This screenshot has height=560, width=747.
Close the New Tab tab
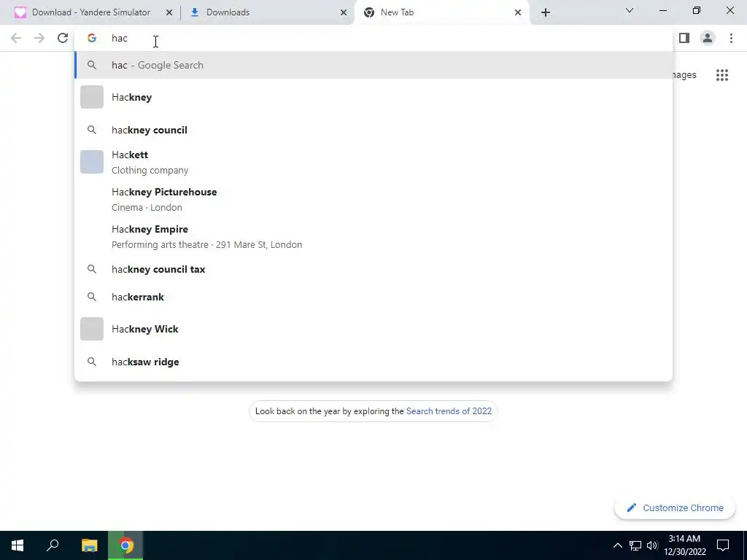(518, 12)
